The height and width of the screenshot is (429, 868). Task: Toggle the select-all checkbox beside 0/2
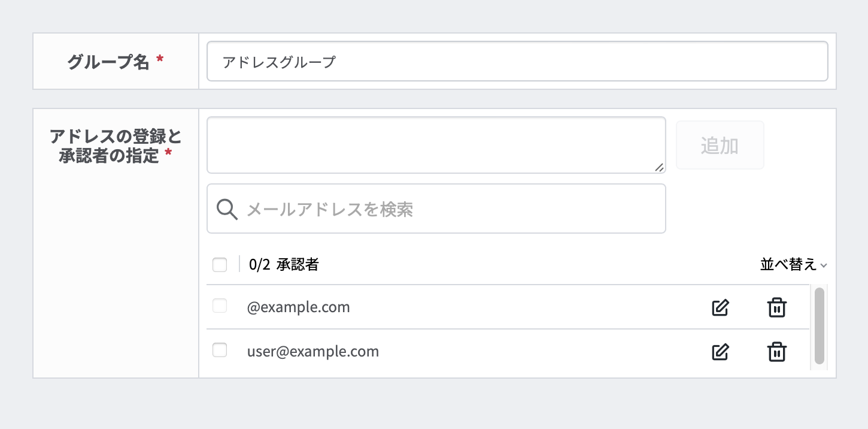220,264
